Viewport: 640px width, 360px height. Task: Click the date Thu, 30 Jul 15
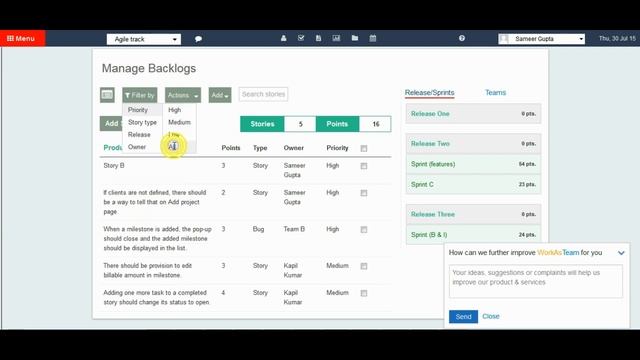[x=617, y=38]
